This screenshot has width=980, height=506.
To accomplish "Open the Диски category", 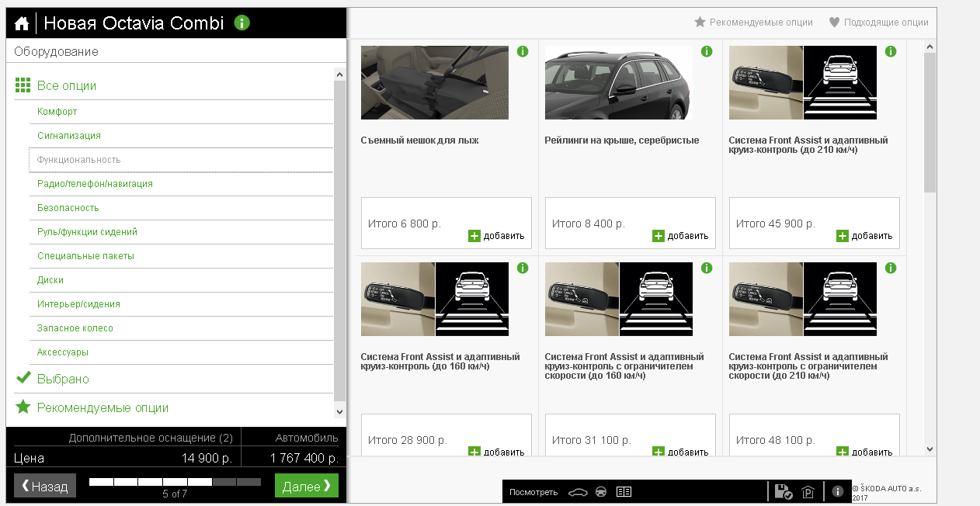I will pyautogui.click(x=181, y=280).
